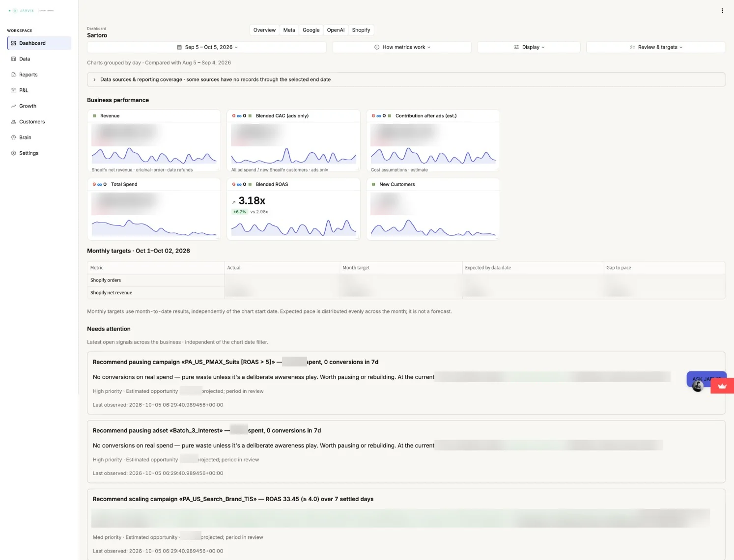Click the avatar on Ask Jarvis button
This screenshot has width=734, height=560.
click(698, 387)
